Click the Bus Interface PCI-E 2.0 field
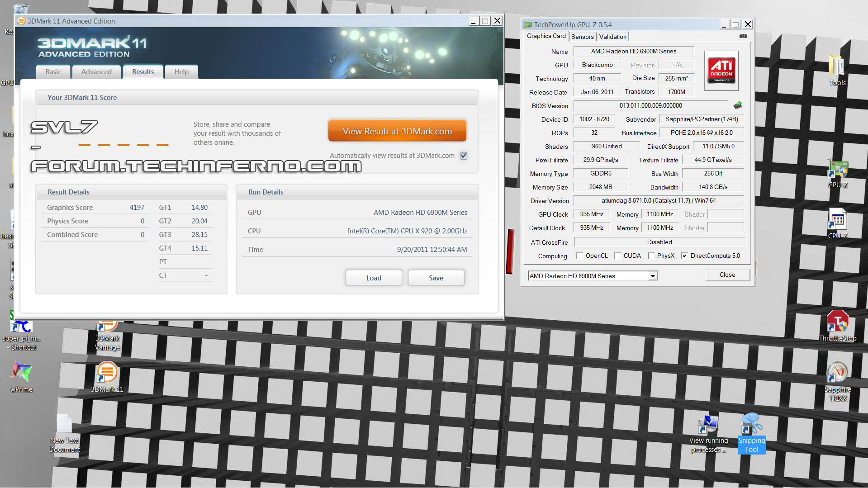 [x=702, y=133]
